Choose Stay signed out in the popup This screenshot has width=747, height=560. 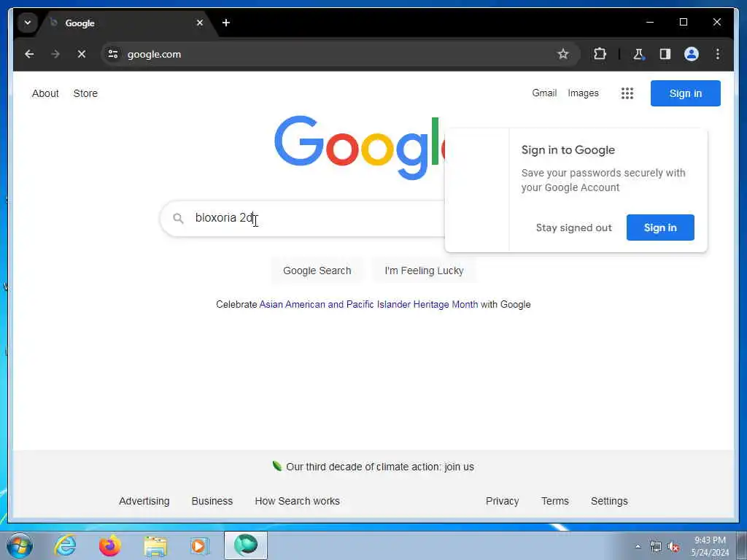(x=573, y=227)
